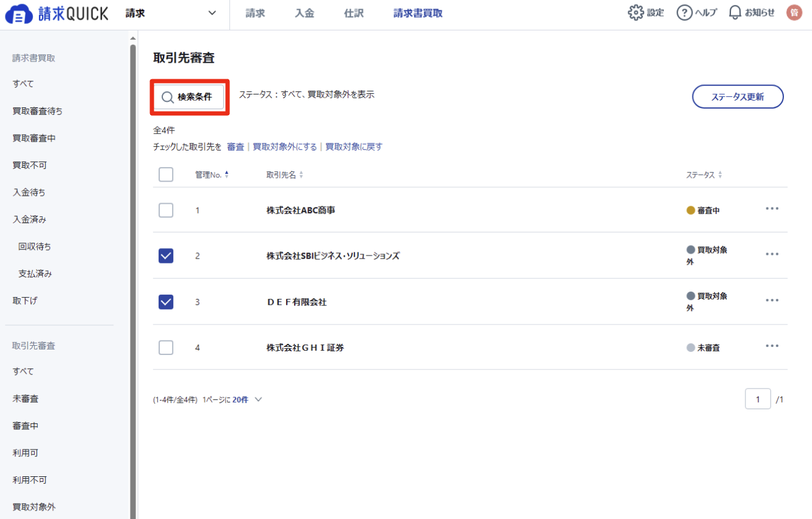Click the 請求QUICK cloud logo
The image size is (812, 519).
pyautogui.click(x=57, y=13)
